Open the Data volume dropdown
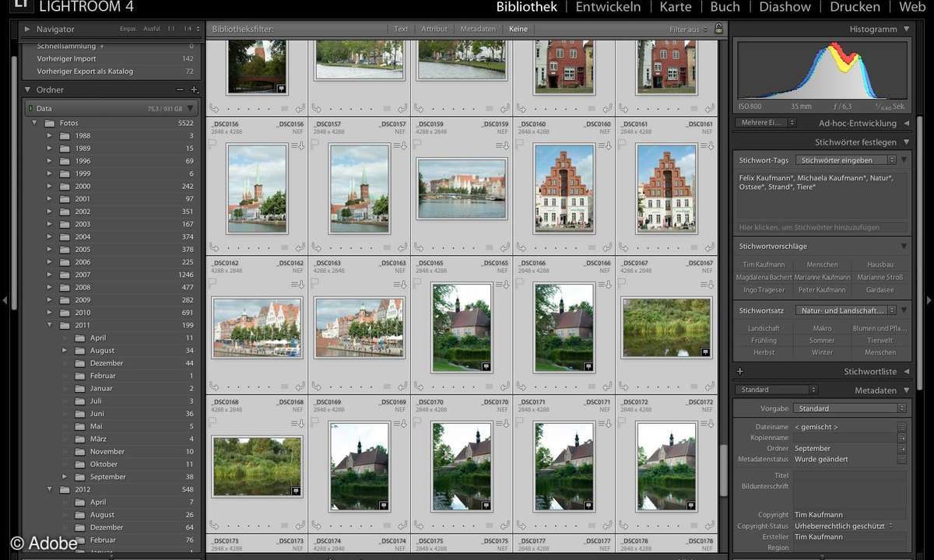This screenshot has width=934, height=560. (191, 109)
